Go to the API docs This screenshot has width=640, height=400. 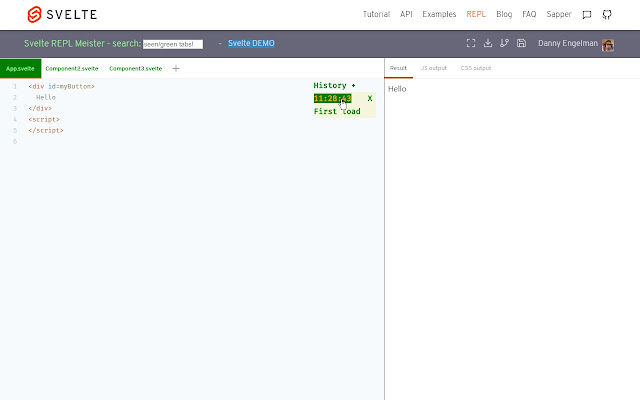[406, 14]
